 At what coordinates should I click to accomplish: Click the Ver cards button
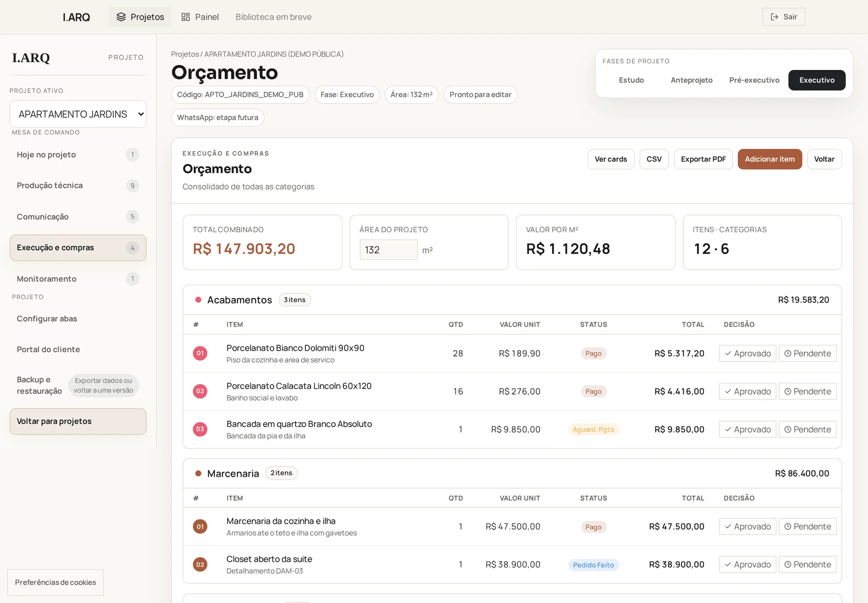[611, 159]
